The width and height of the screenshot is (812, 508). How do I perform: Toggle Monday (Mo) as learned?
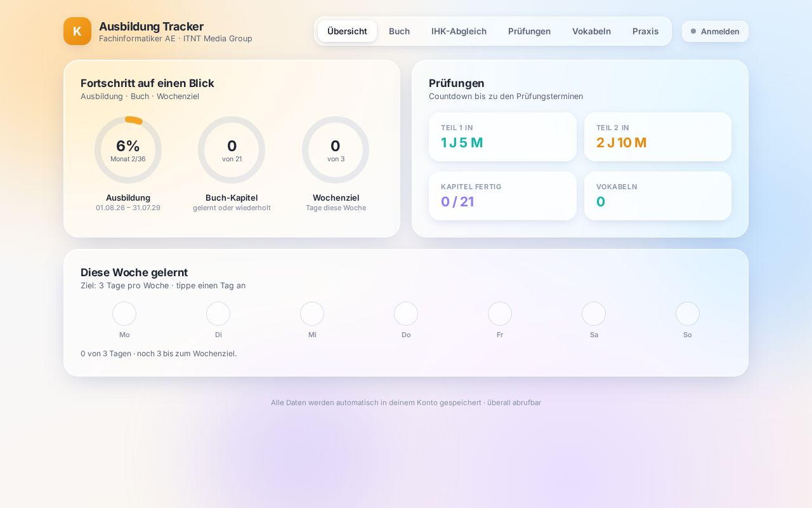click(124, 314)
